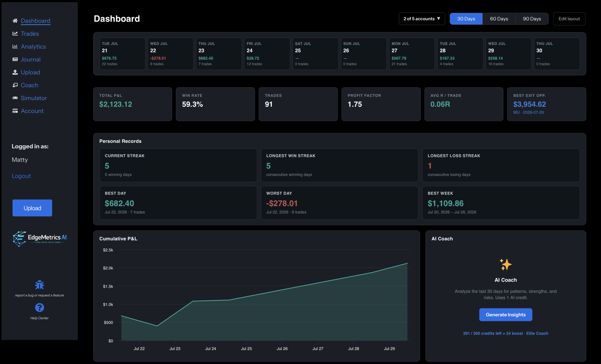The width and height of the screenshot is (601, 364).
Task: Click the Journal icon in sidebar
Action: point(15,59)
